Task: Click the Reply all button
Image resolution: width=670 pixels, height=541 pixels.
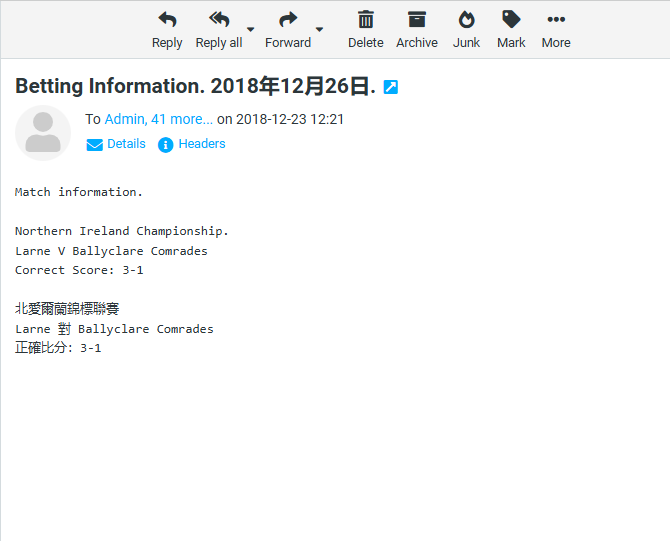Action: click(218, 29)
